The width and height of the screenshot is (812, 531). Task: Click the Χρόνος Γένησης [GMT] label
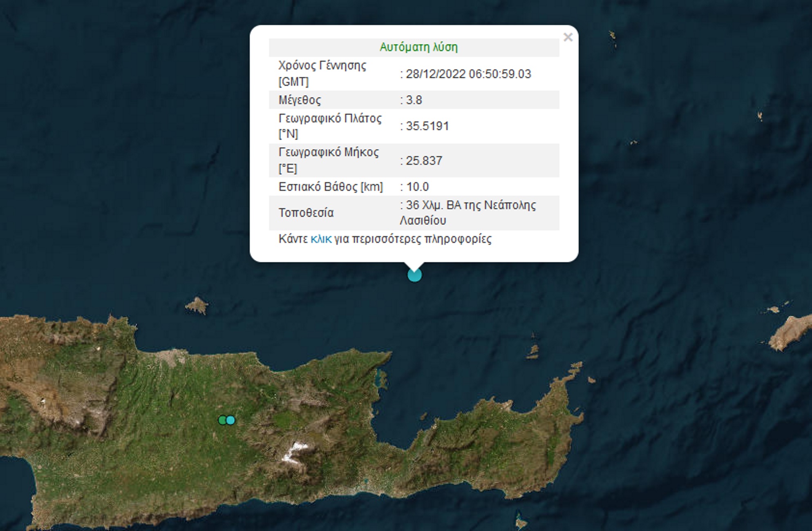(322, 74)
